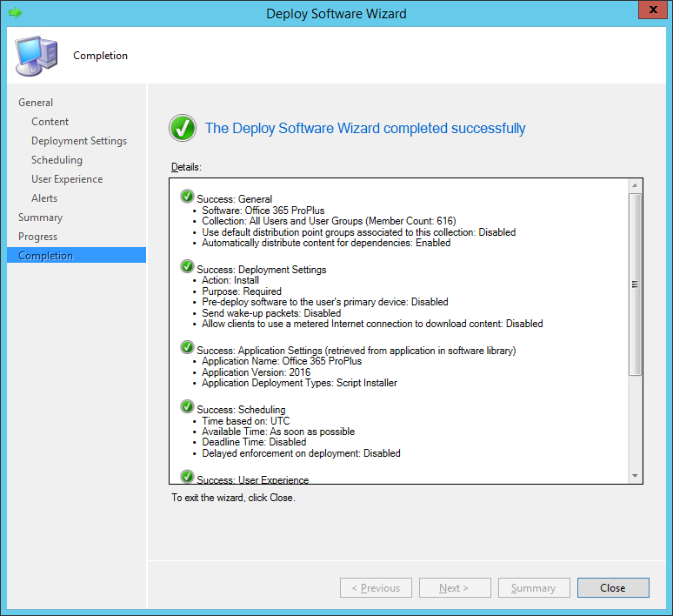Click the details vertical scrollbar thumb
This screenshot has width=673, height=616.
pyautogui.click(x=635, y=285)
